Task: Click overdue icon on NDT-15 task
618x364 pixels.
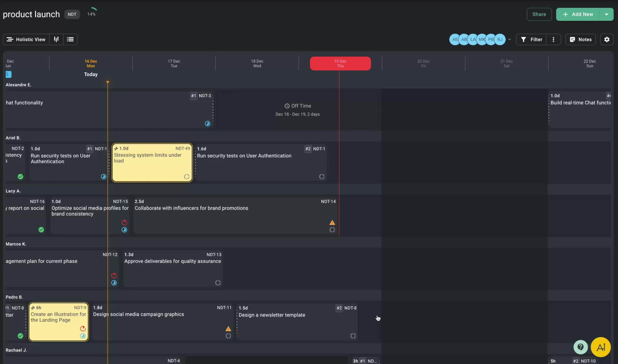Action: (124, 222)
